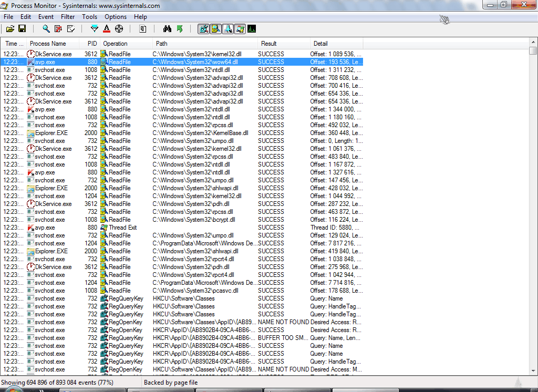The image size is (538, 392).
Task: Click ReadFile icon in the bcrypt.dll row
Action: pos(104,220)
